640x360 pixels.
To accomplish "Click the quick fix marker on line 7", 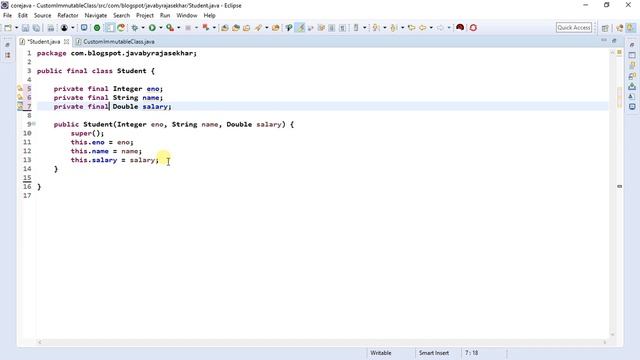I will click(x=20, y=107).
